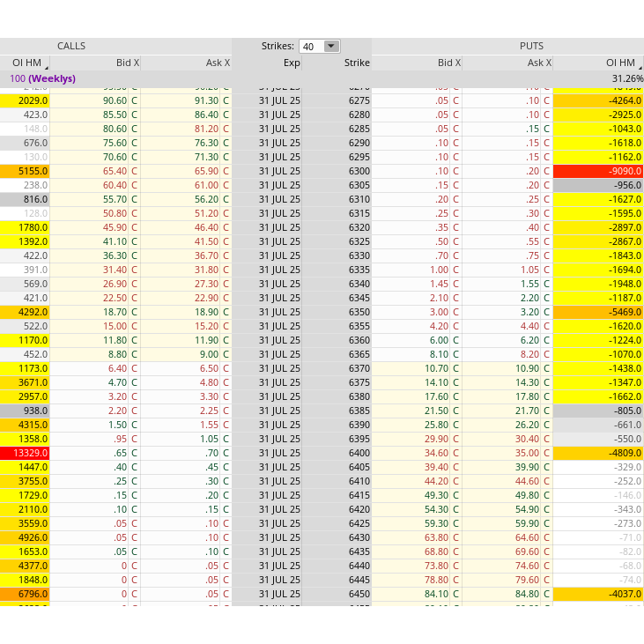Open the Strikes count dropdown showing 40
The image size is (644, 644).
pos(320,46)
